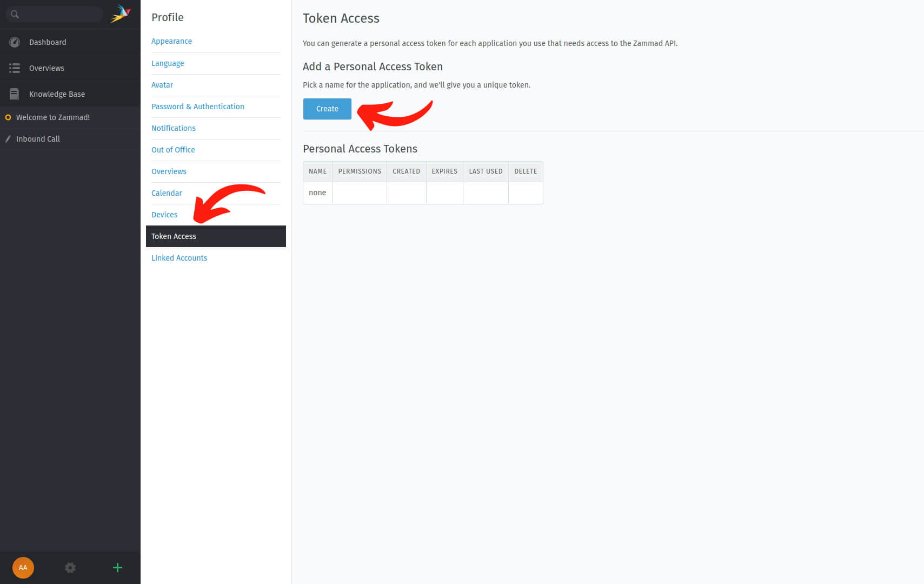Click the PERMISSIONS column header
Image resolution: width=924 pixels, height=584 pixels.
point(360,171)
